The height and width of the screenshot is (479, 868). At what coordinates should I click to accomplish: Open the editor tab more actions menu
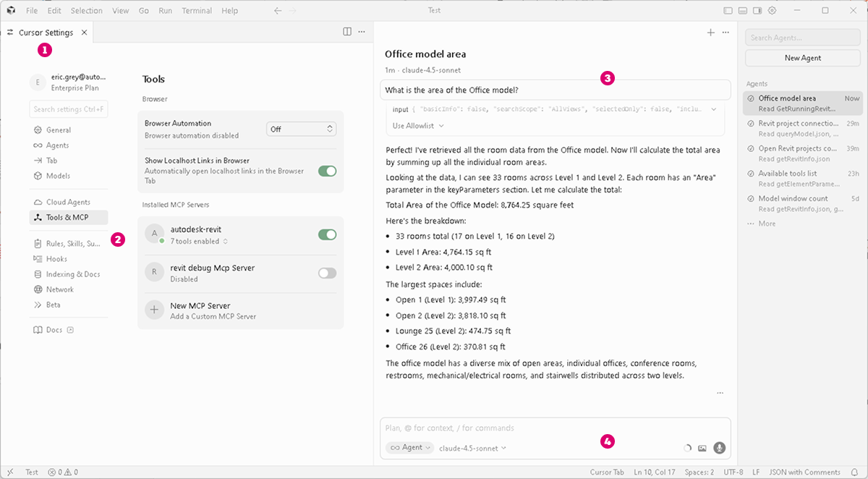(x=362, y=32)
